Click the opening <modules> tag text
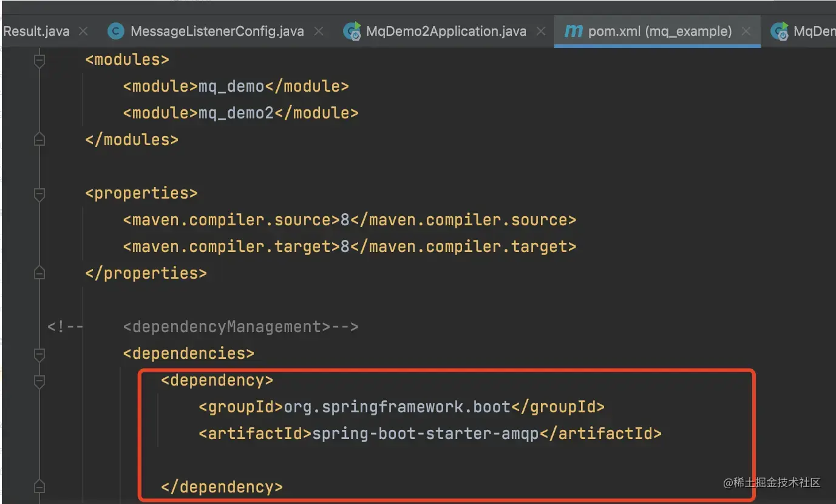Image resolution: width=836 pixels, height=504 pixels. 127,60
